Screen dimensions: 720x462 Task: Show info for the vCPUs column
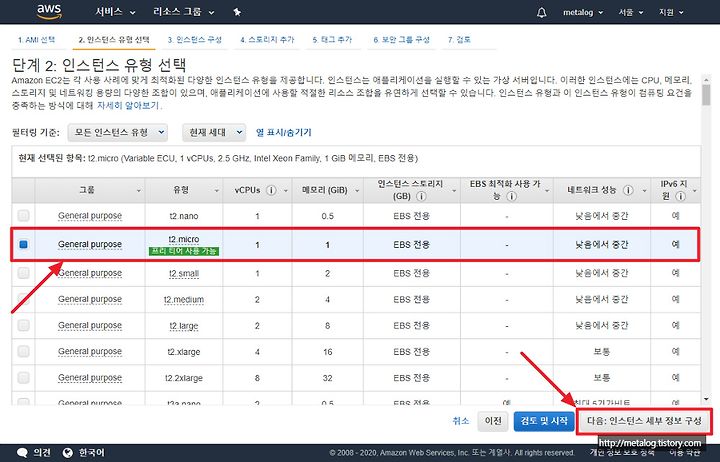pyautogui.click(x=271, y=190)
